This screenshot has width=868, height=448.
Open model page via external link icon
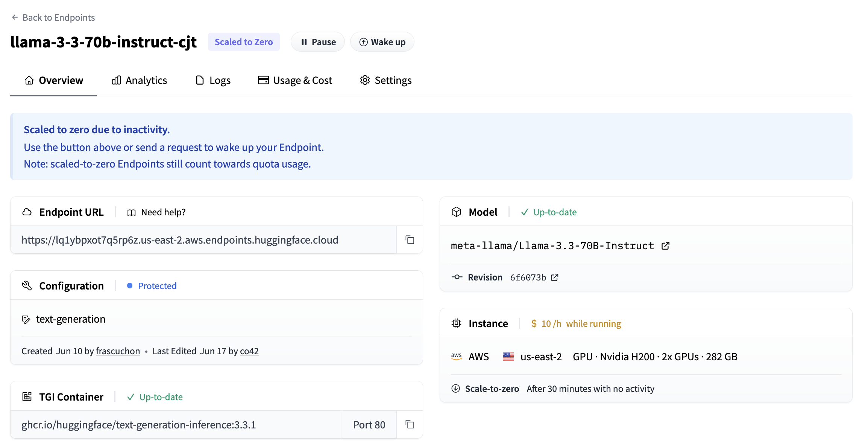click(665, 246)
